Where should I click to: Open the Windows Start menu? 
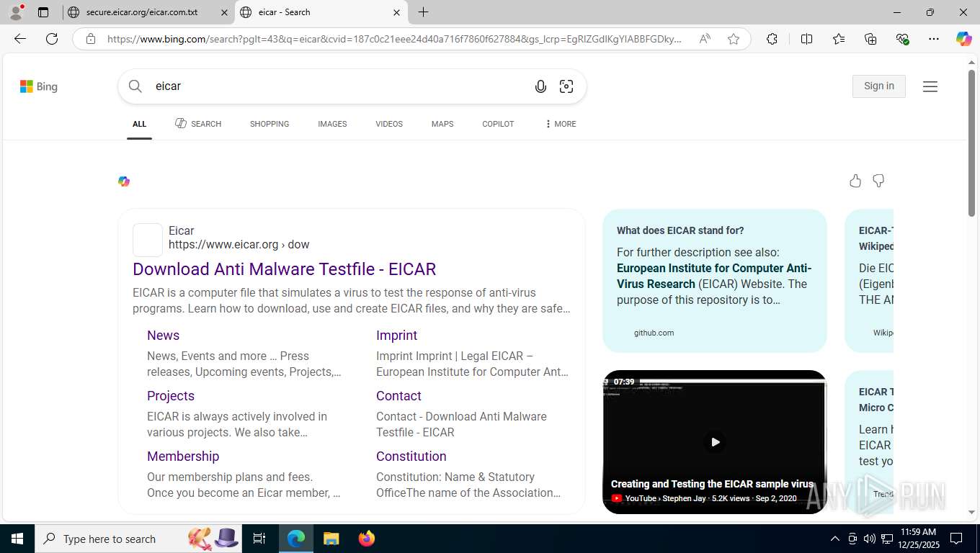(x=17, y=539)
